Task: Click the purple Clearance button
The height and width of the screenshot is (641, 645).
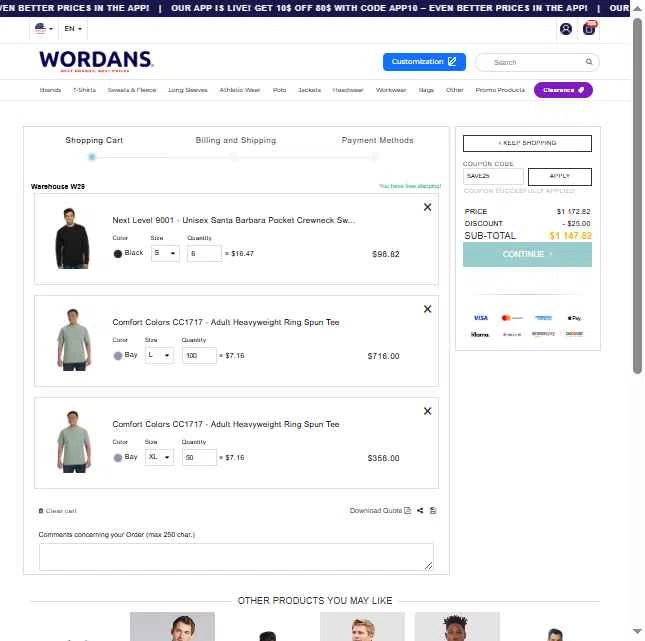Action: (x=563, y=90)
